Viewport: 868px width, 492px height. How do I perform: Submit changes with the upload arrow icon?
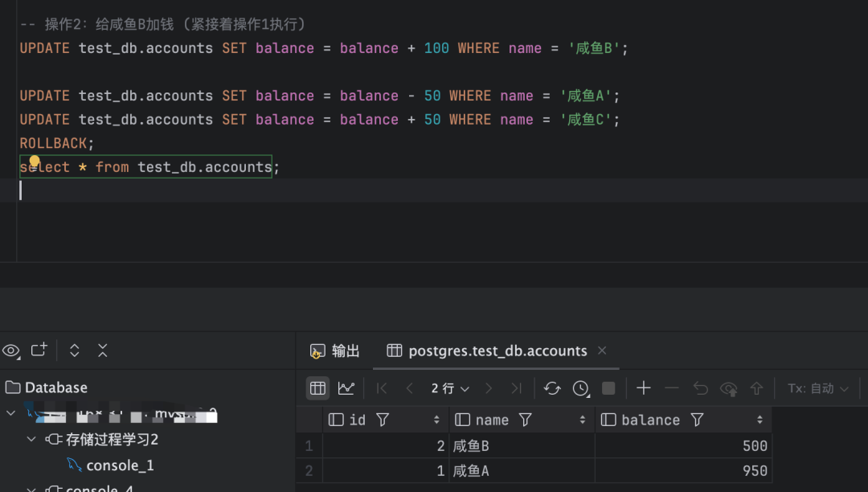tap(756, 388)
